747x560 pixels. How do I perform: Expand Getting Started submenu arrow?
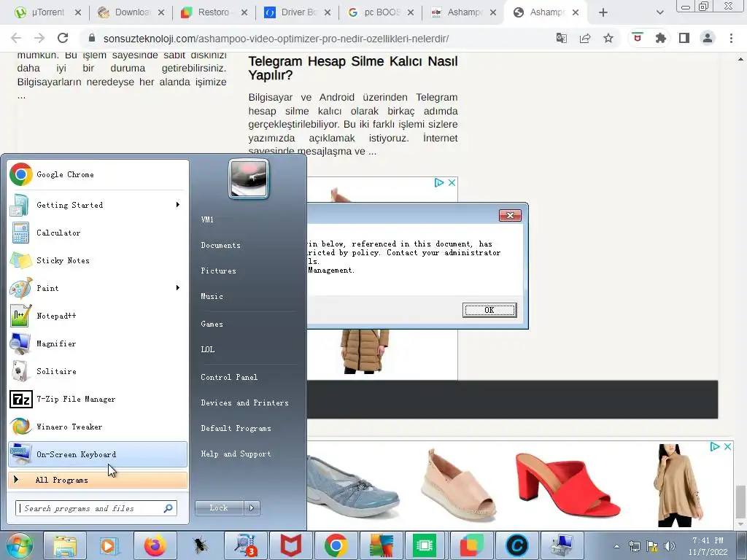coord(178,205)
